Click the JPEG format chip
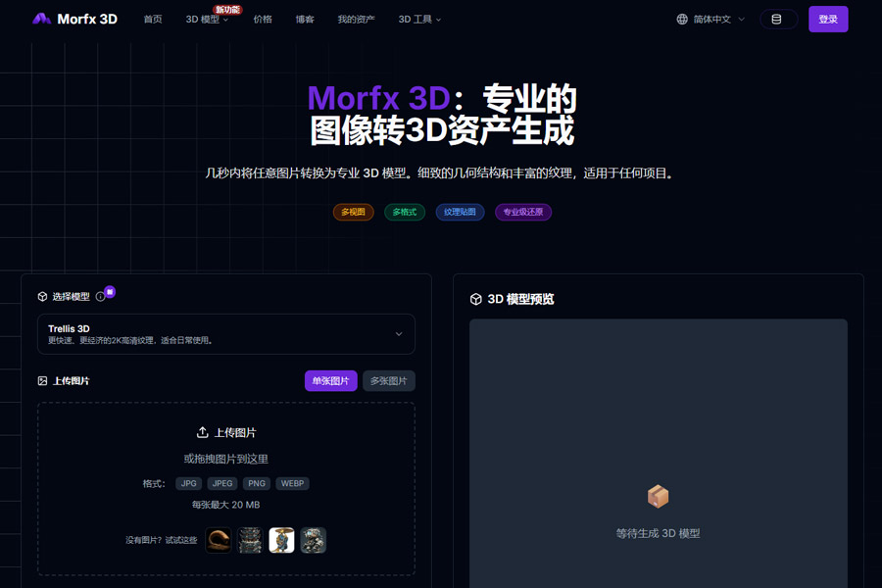Viewport: 882px width, 588px height. (222, 483)
